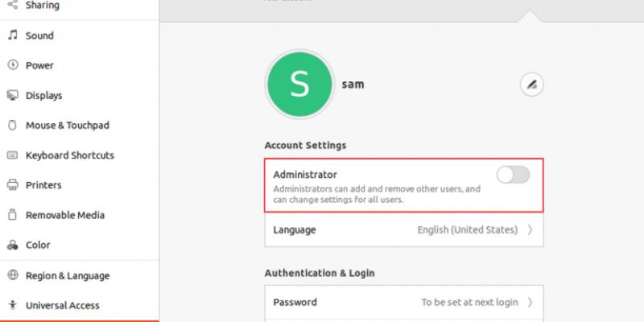Viewport: 644px width, 322px height.
Task: Expand the Language row chevron
Action: (530, 229)
